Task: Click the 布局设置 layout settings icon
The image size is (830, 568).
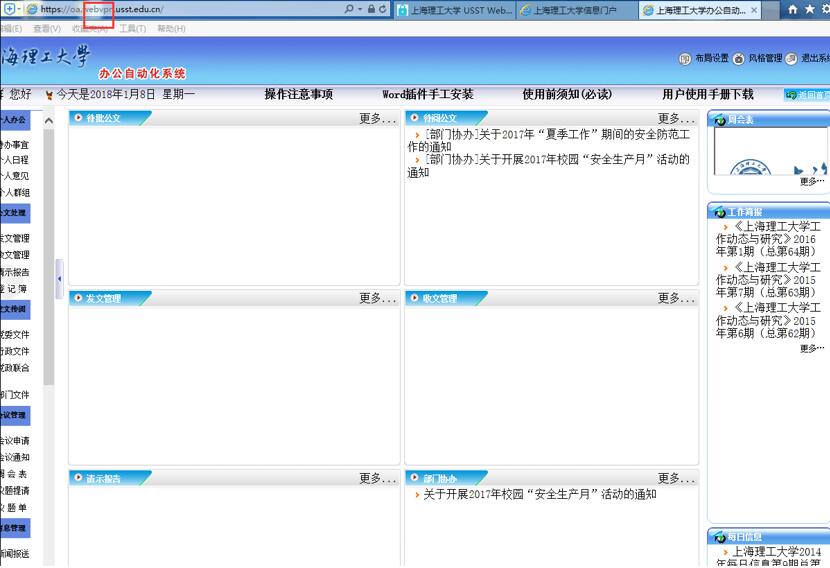Action: point(685,59)
